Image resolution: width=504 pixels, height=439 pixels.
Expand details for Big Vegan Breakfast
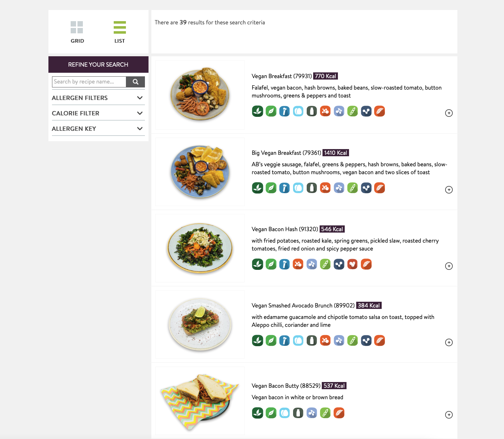(448, 190)
